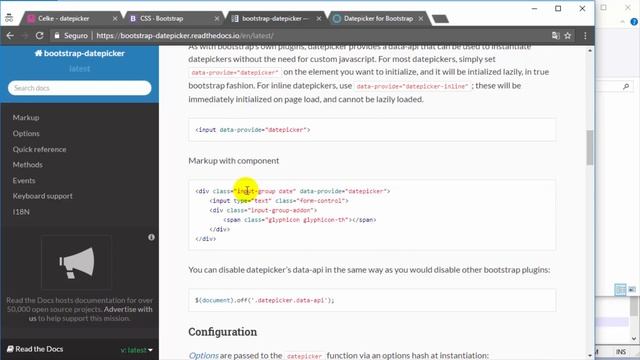Click the megaphone ad image
The image size is (640, 360).
point(76,262)
